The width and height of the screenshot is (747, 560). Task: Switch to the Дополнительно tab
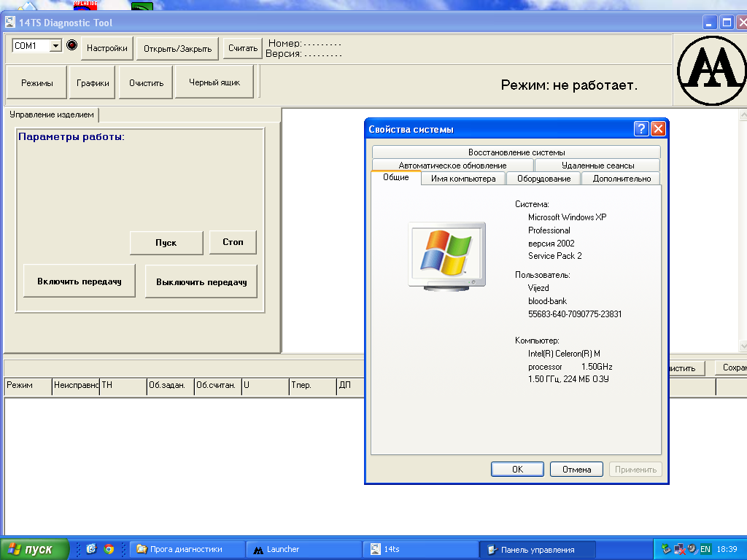[x=622, y=179]
